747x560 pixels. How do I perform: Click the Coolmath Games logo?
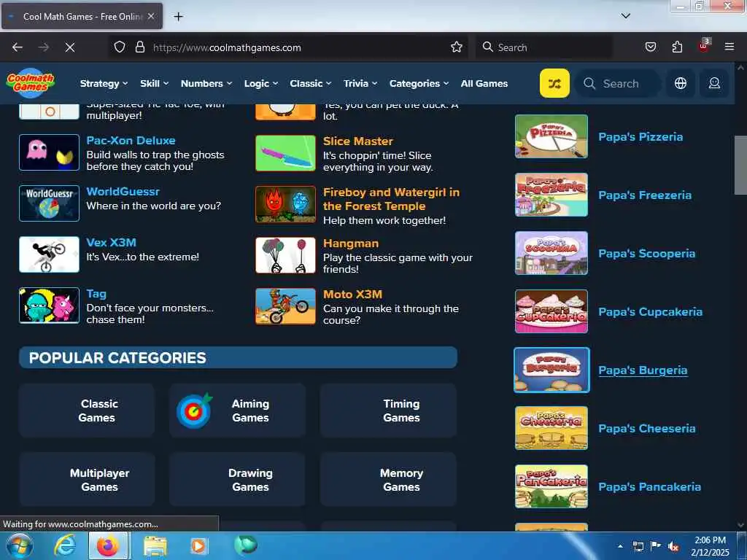click(x=30, y=83)
